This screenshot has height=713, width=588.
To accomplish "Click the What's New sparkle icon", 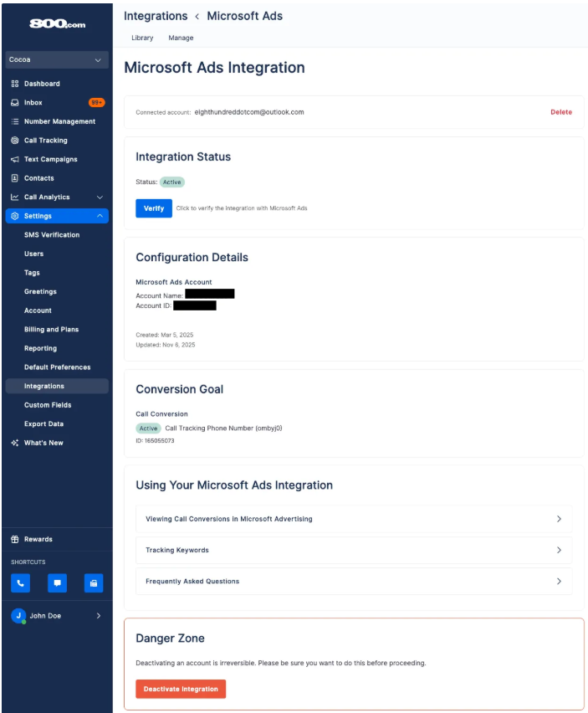I will point(15,443).
